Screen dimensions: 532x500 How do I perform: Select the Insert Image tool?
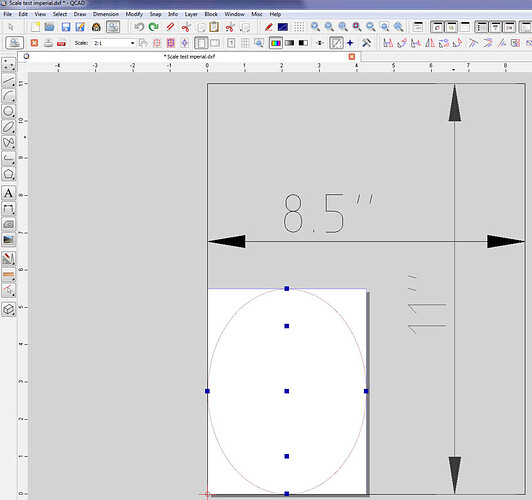tap(8, 239)
